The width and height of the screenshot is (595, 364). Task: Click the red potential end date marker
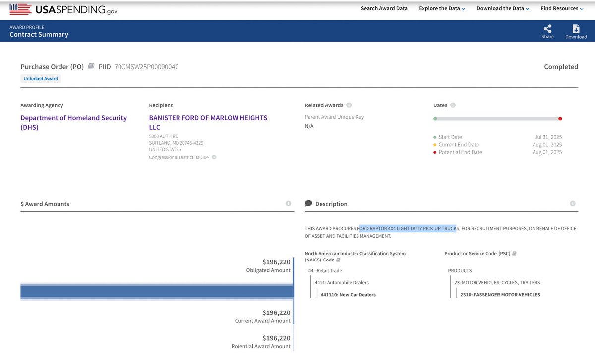(x=560, y=119)
